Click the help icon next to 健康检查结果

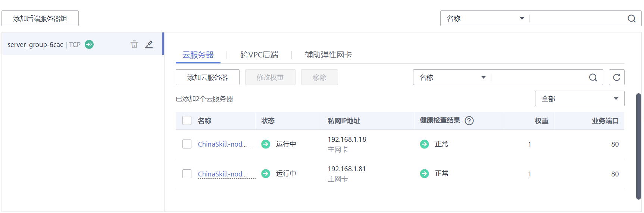coord(469,120)
